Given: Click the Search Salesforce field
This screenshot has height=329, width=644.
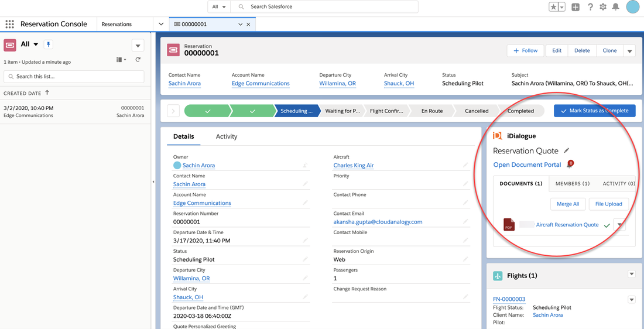Looking at the screenshot, I should click(324, 7).
